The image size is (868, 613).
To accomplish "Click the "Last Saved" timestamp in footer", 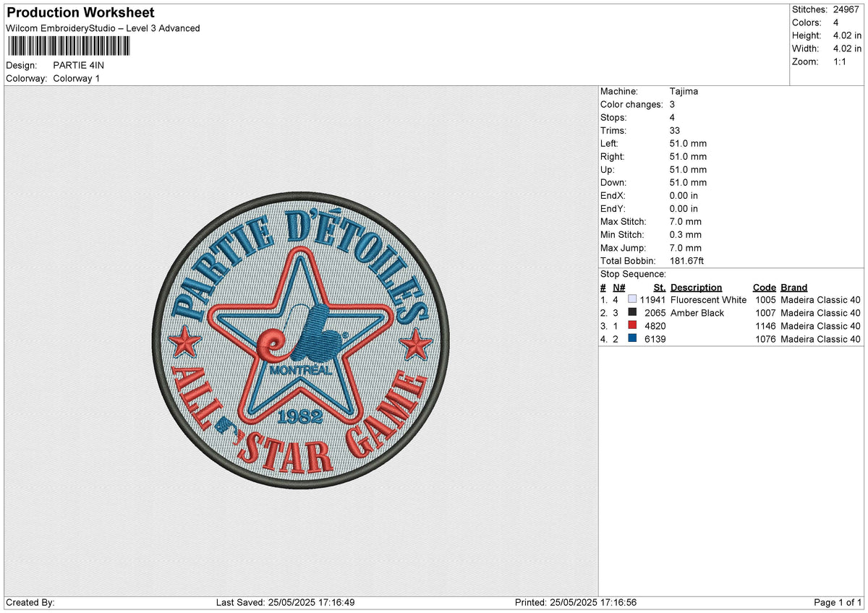I will click(x=285, y=602).
